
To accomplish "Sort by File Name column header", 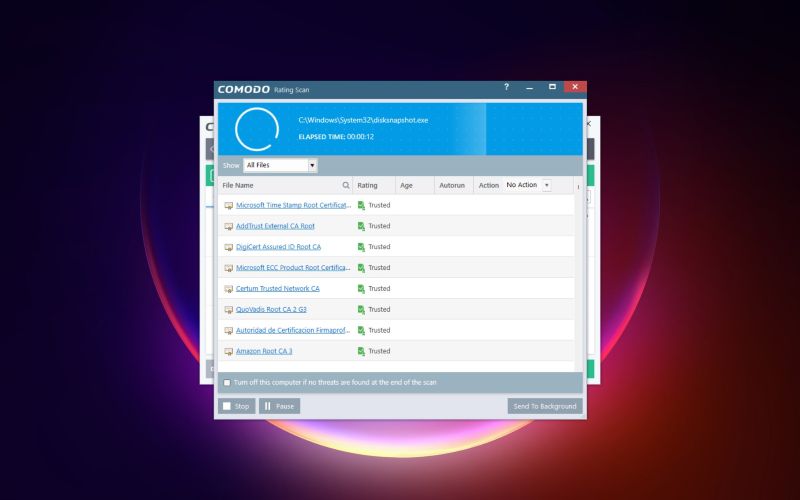I will point(238,185).
